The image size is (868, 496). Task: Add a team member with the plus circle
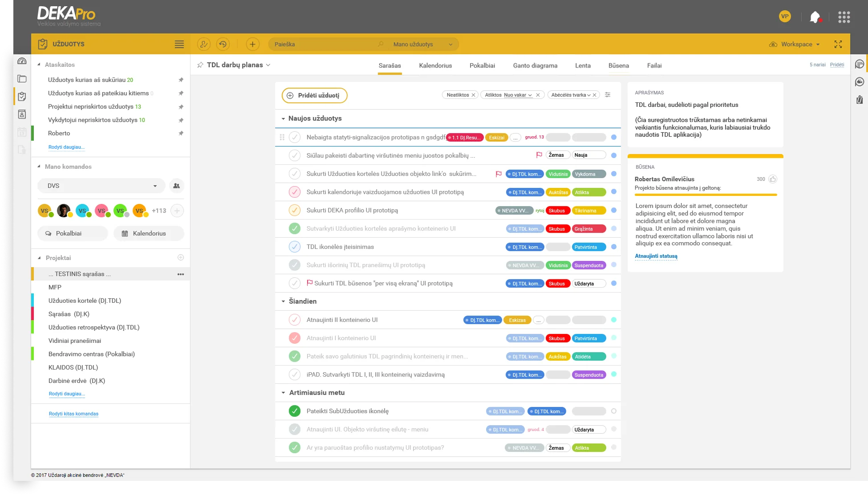[177, 211]
